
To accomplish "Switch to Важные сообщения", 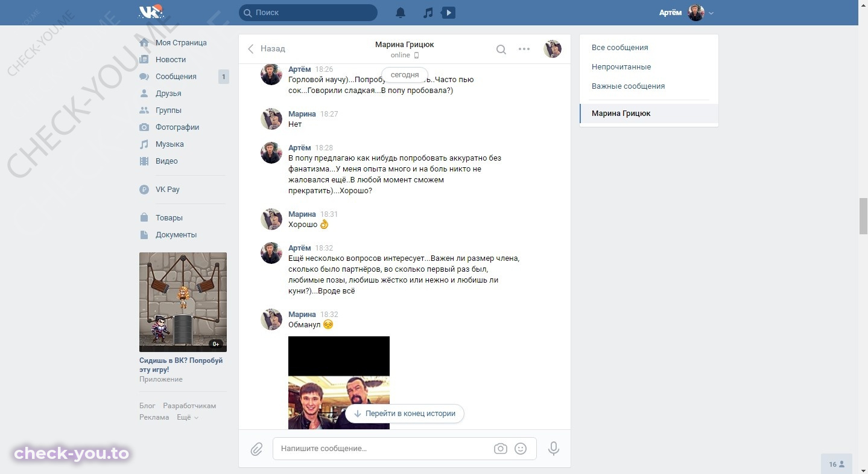I will click(649, 86).
